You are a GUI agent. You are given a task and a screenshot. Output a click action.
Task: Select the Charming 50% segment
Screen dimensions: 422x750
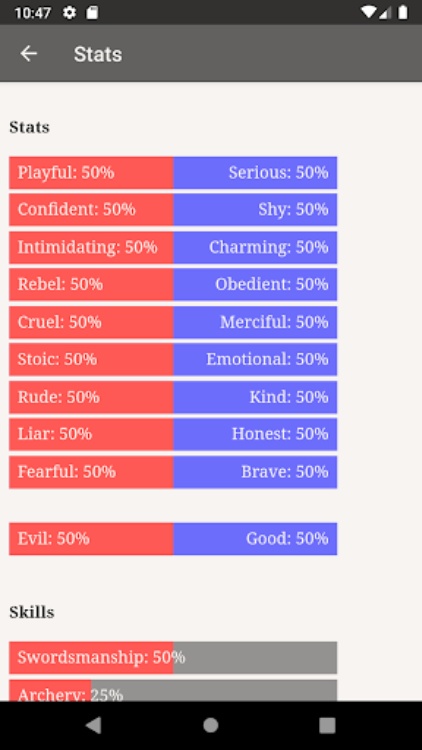255,247
